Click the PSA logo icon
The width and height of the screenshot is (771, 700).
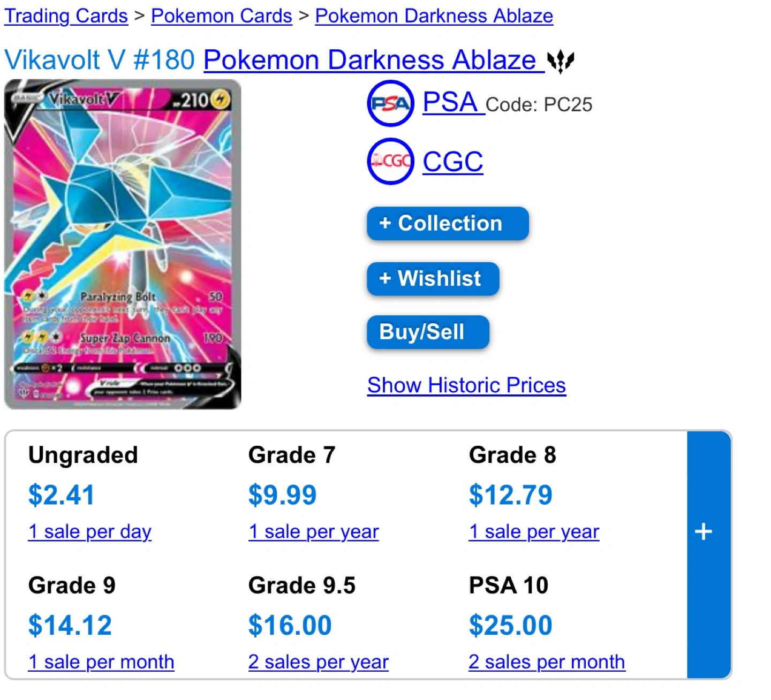point(390,103)
